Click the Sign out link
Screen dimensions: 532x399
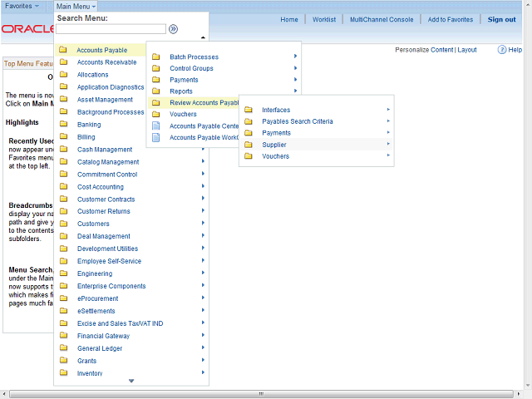[501, 19]
